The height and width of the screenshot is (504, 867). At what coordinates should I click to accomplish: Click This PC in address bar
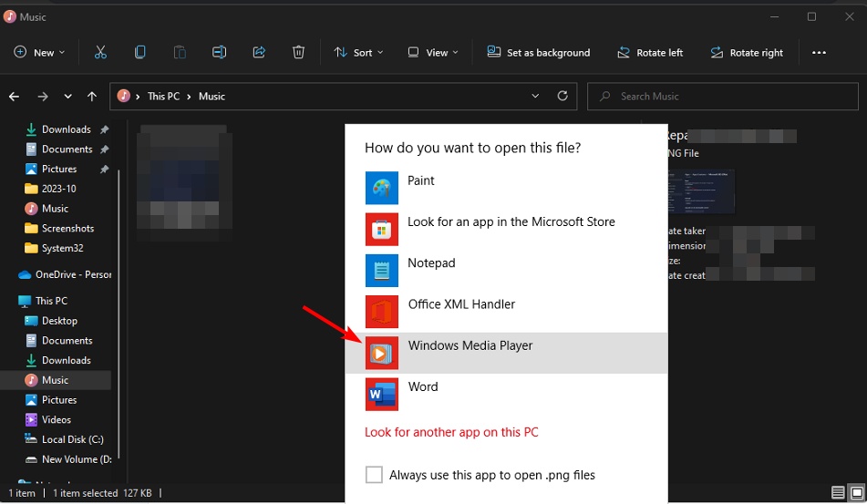point(164,97)
